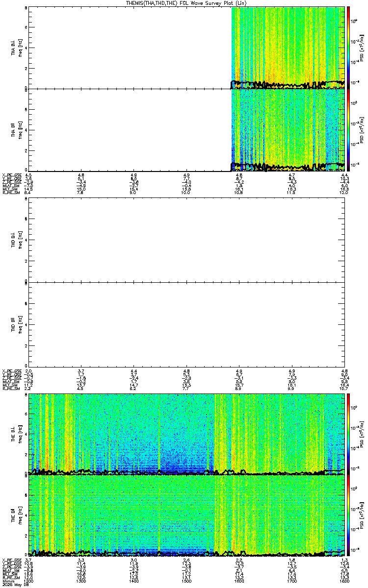Screen dimensions: 368x588
Task: Click the 'MLT_SM' label under the THD panels
Action: click(x=9, y=386)
